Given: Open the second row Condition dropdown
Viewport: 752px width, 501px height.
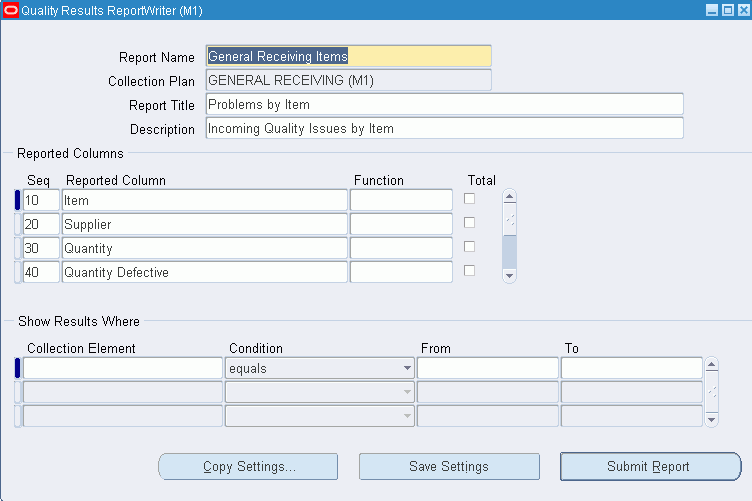Looking at the screenshot, I should pyautogui.click(x=320, y=392).
